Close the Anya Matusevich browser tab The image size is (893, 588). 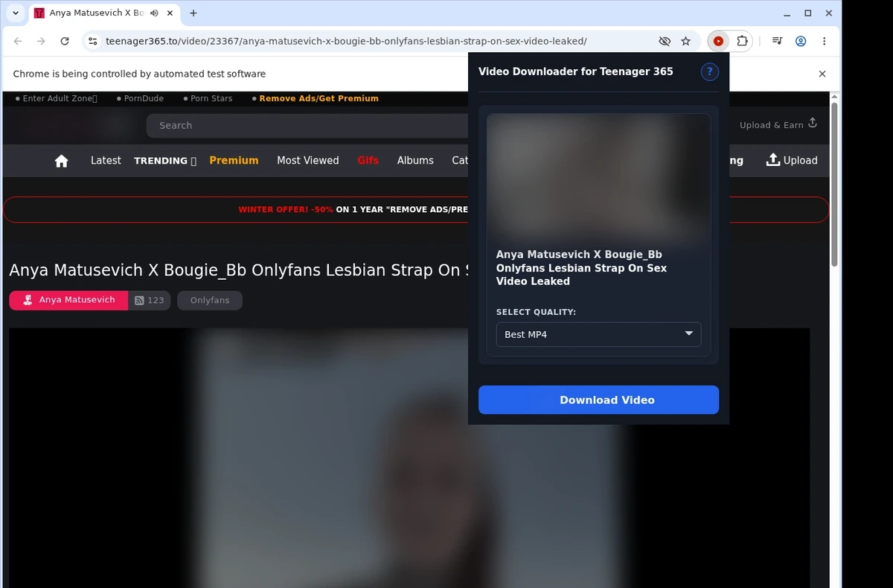(x=170, y=13)
